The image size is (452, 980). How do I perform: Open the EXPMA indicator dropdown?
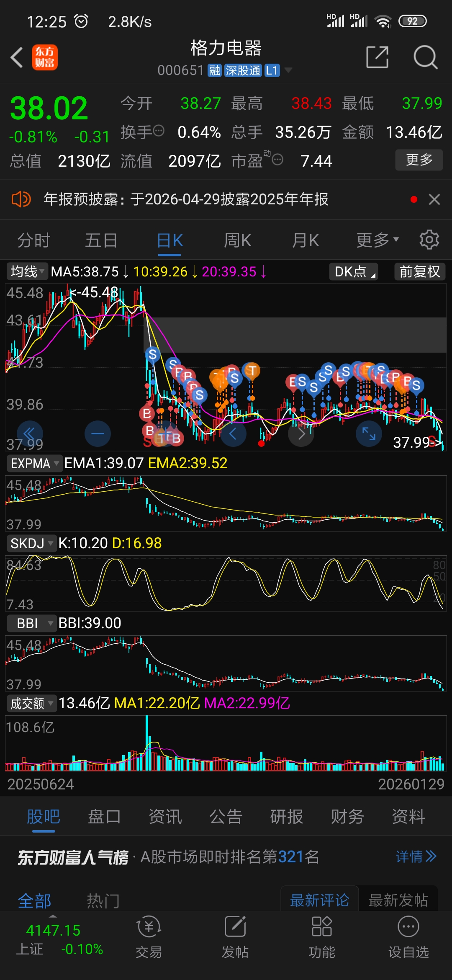tap(35, 463)
